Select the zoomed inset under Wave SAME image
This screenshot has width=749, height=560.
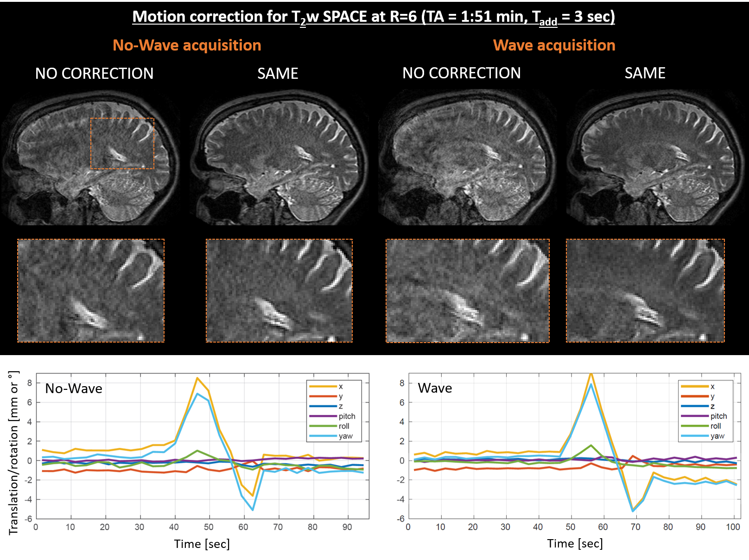pos(645,291)
